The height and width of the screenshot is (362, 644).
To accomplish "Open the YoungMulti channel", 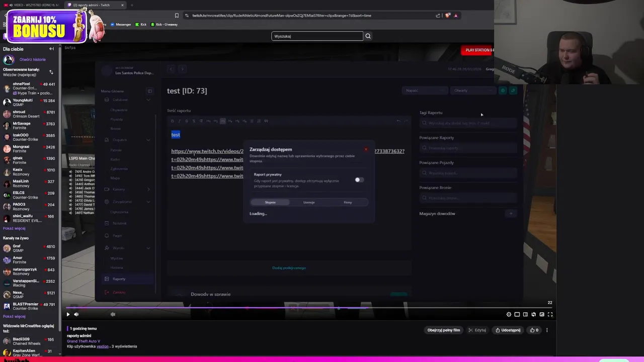I will pyautogui.click(x=29, y=102).
